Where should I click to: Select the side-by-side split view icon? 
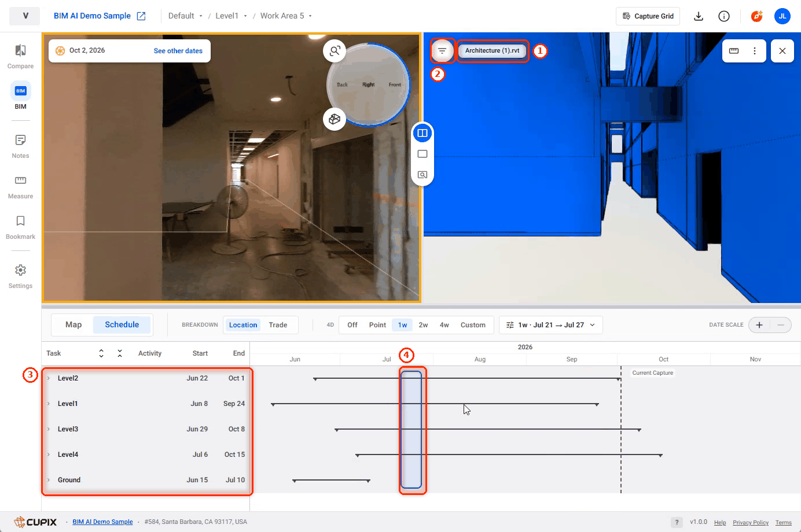422,134
